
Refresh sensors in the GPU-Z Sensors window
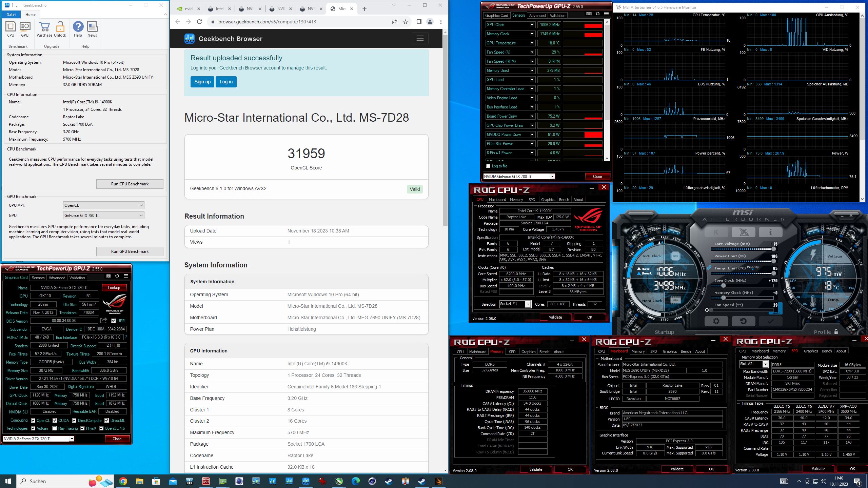pos(597,14)
